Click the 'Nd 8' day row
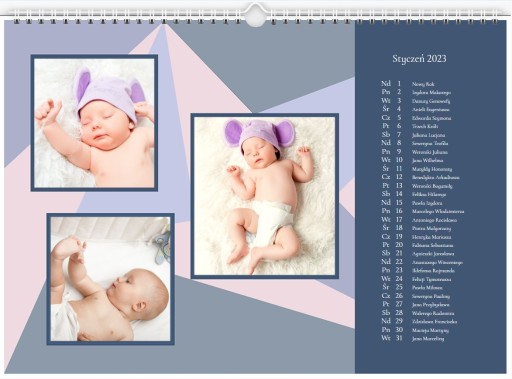Viewport: 512px width, 379px height. pos(415,143)
